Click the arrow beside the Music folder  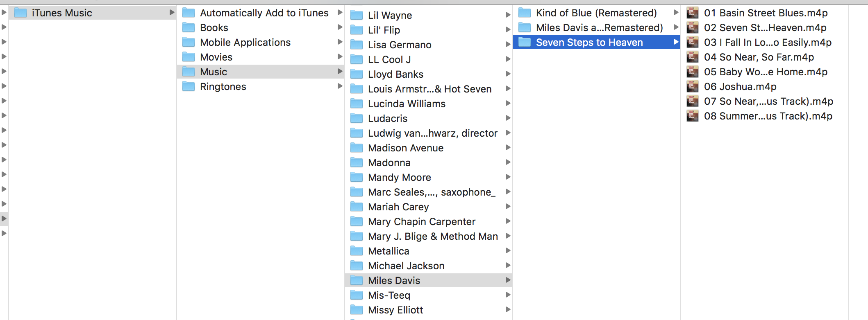pyautogui.click(x=340, y=71)
